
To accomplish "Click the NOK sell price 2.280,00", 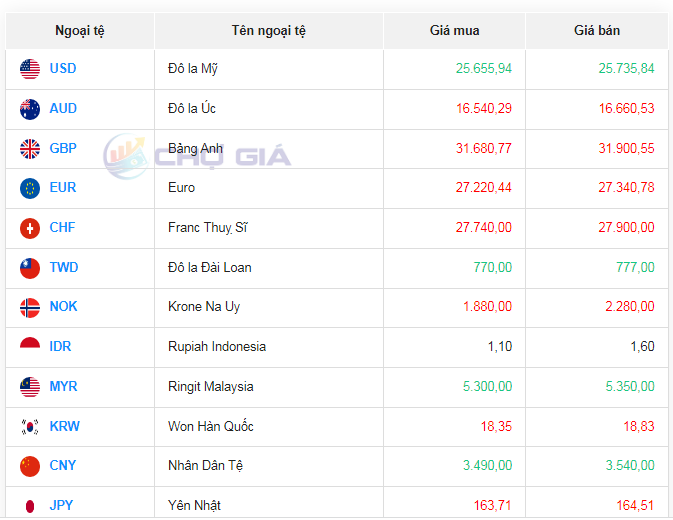I will (630, 307).
